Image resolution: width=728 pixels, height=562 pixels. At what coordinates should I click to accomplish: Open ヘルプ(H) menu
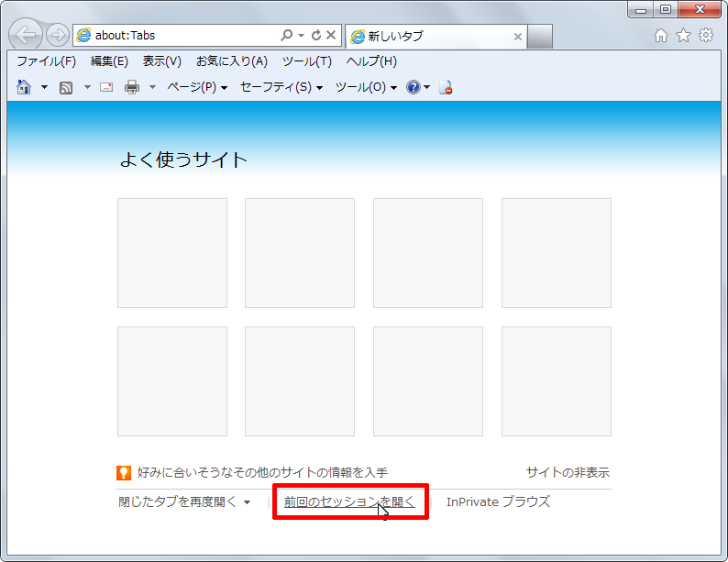click(371, 61)
